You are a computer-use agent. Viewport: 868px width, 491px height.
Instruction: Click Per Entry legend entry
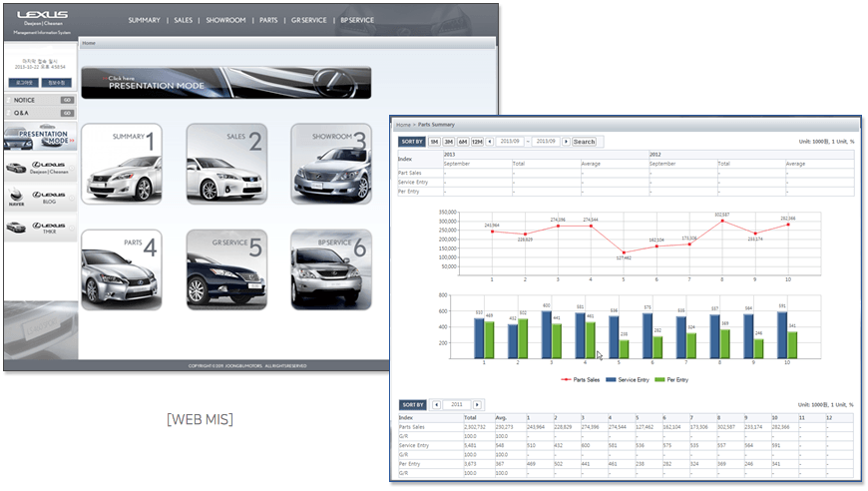click(x=671, y=380)
